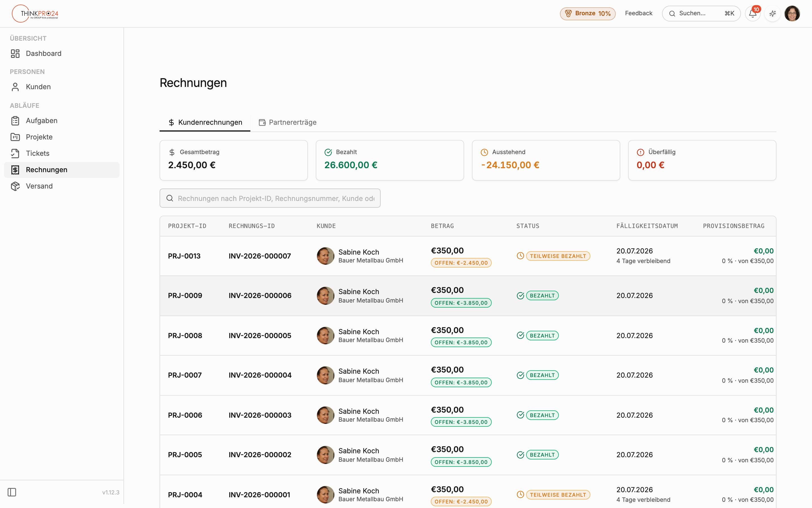Click the sparkle AI assistant icon
Viewport: 812px width, 508px height.
pyautogui.click(x=773, y=14)
